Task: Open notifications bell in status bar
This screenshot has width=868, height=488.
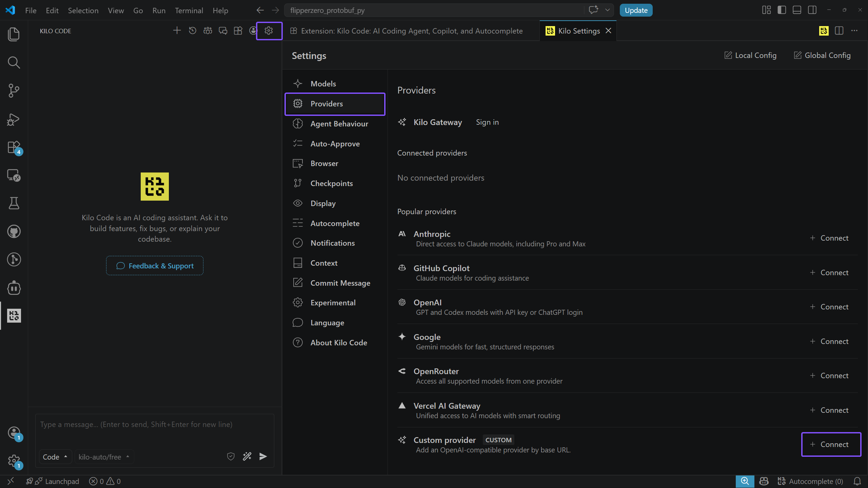Action: [857, 481]
